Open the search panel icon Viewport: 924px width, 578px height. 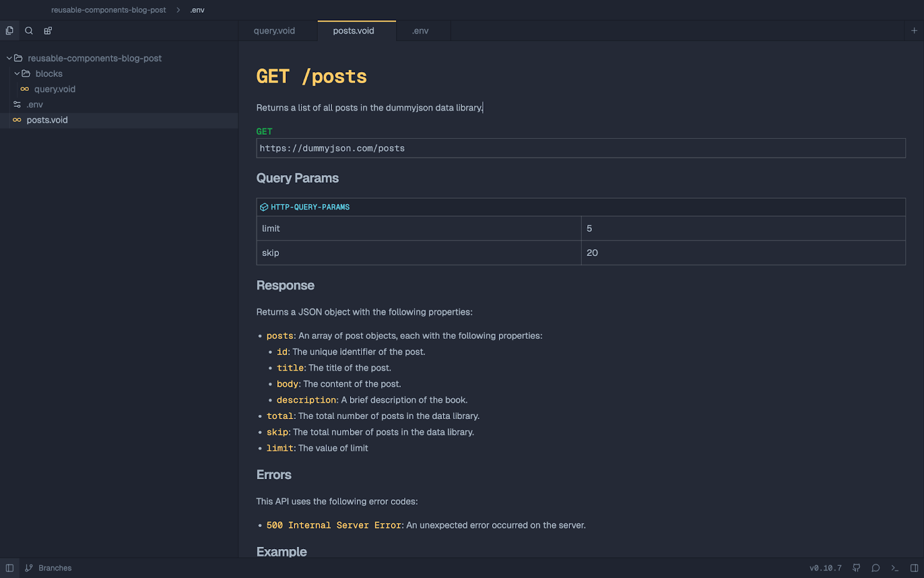coord(29,31)
